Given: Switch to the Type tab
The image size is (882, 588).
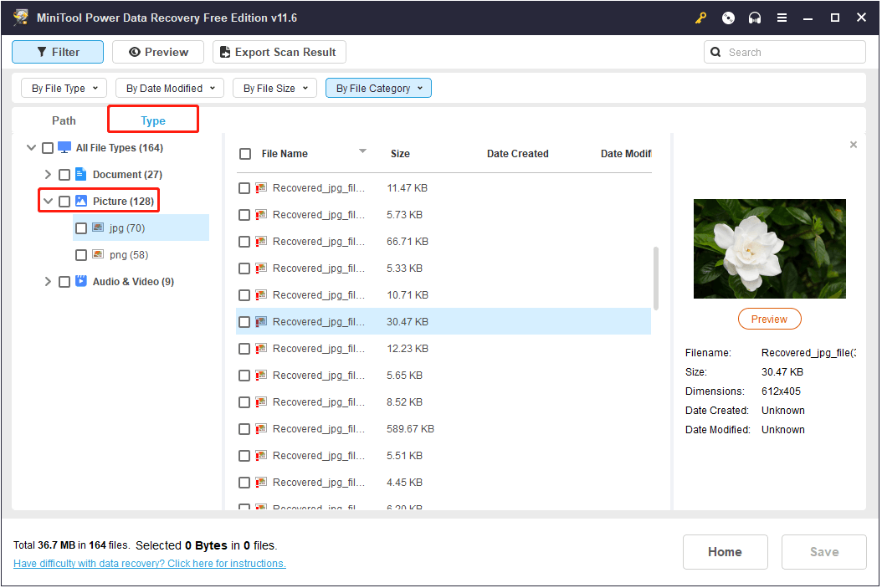Looking at the screenshot, I should click(153, 120).
